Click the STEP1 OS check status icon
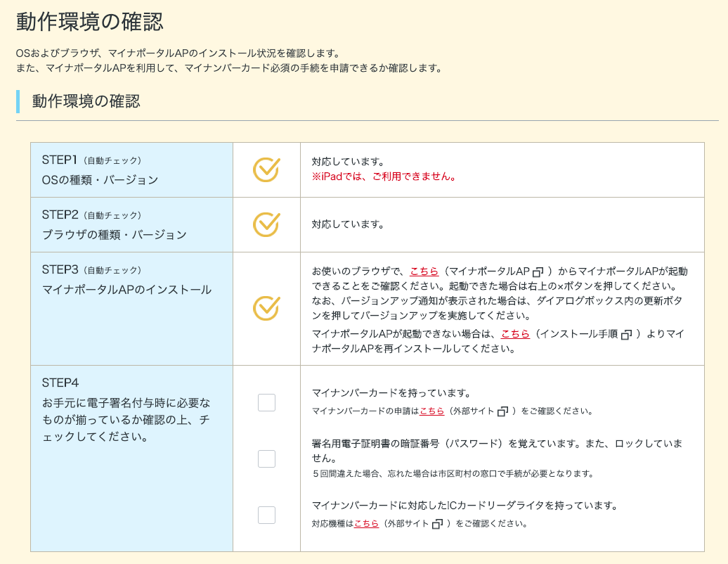This screenshot has height=564, width=728. (266, 169)
